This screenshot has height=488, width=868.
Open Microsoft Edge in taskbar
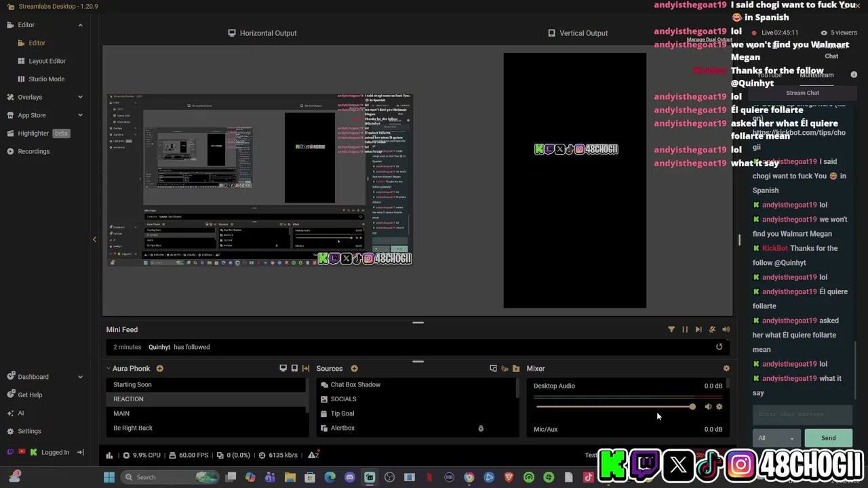point(330,477)
